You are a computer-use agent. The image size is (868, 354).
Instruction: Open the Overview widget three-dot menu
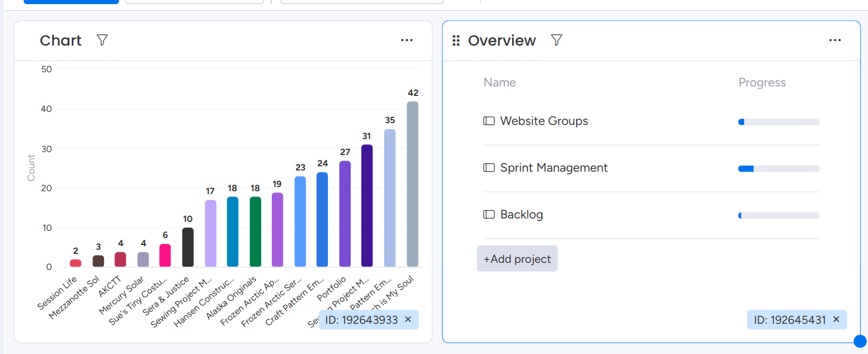pyautogui.click(x=835, y=40)
